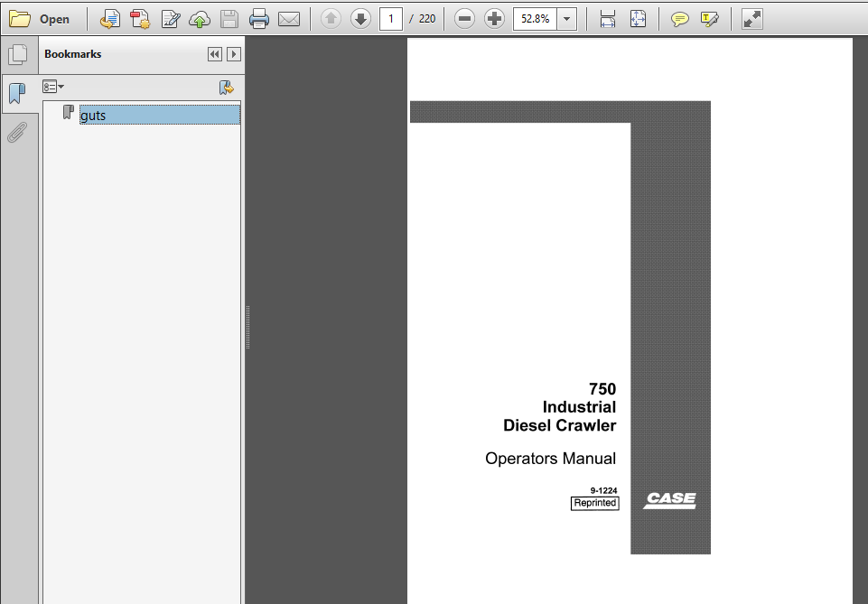Click the Bookmarks panel title
Viewport: 868px width, 604px height.
72,54
